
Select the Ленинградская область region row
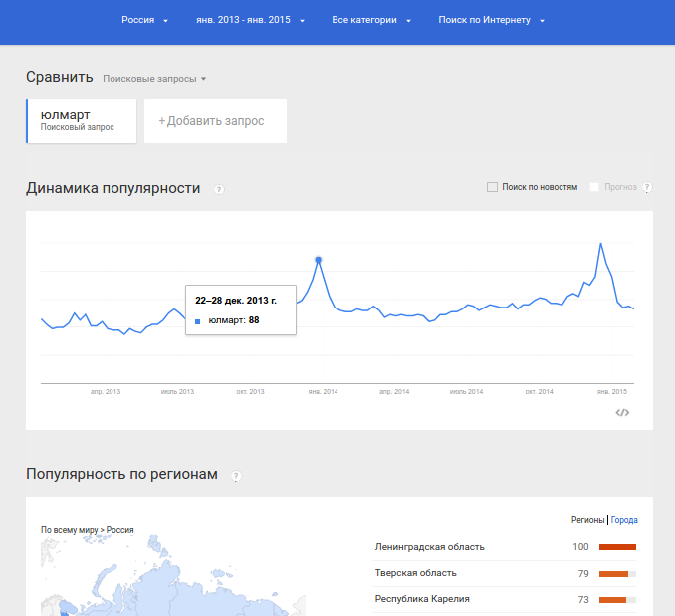click(505, 547)
